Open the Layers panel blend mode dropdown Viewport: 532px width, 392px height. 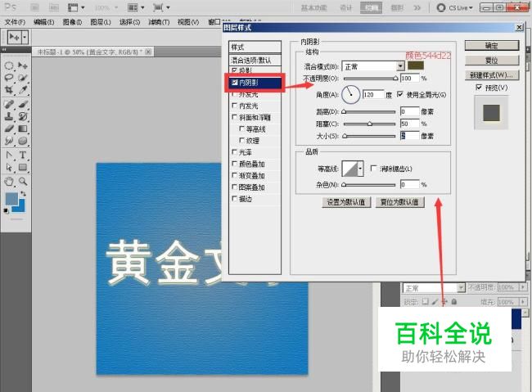coord(461,288)
